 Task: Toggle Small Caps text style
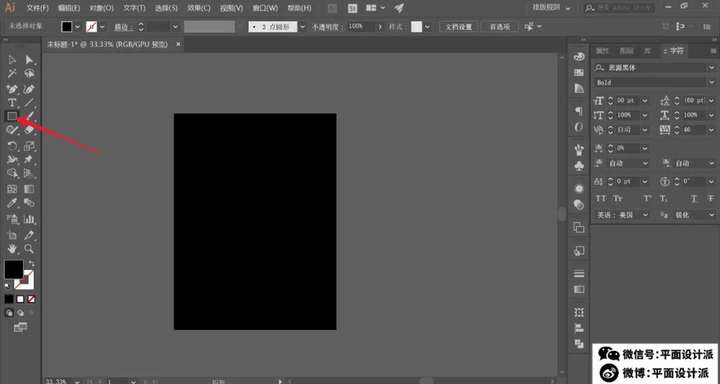(x=618, y=198)
